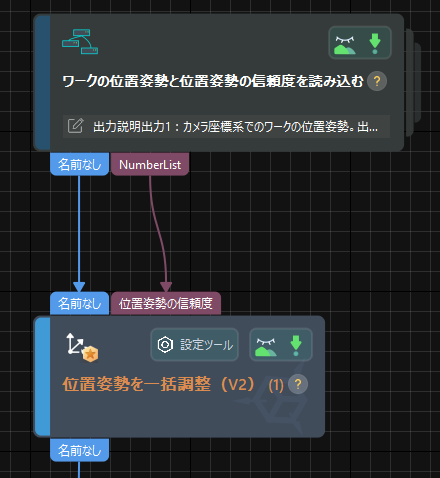Click hexagon icon inside 設定ツール button
440x478 pixels.
pos(165,345)
